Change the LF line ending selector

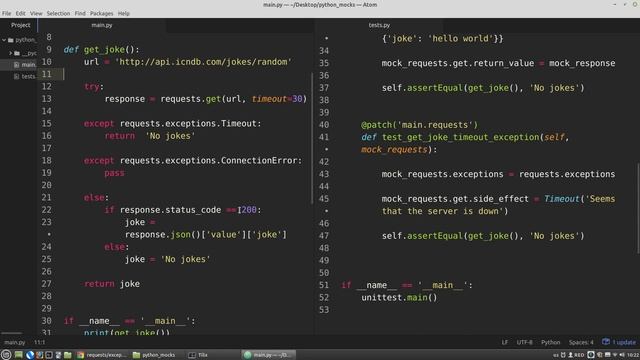pos(505,342)
